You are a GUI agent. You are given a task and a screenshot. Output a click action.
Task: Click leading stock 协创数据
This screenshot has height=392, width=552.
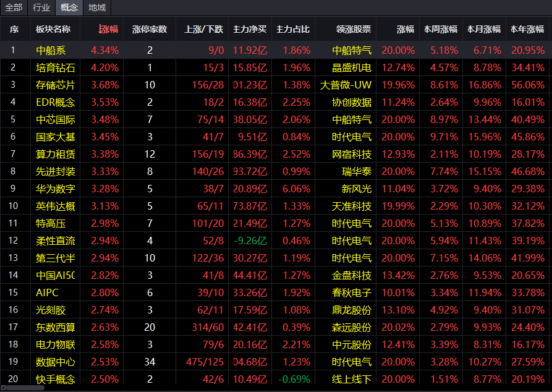(x=352, y=102)
